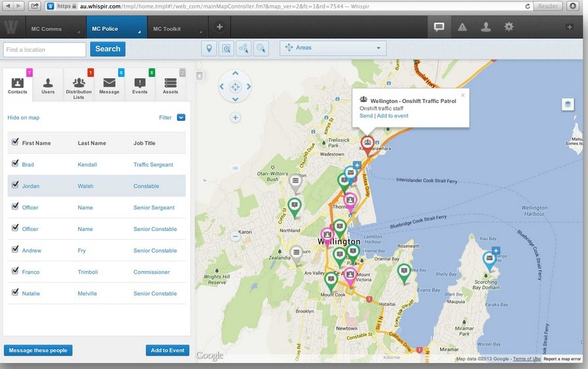Zoom out the map with minus
The height and width of the screenshot is (369, 588).
[x=235, y=236]
